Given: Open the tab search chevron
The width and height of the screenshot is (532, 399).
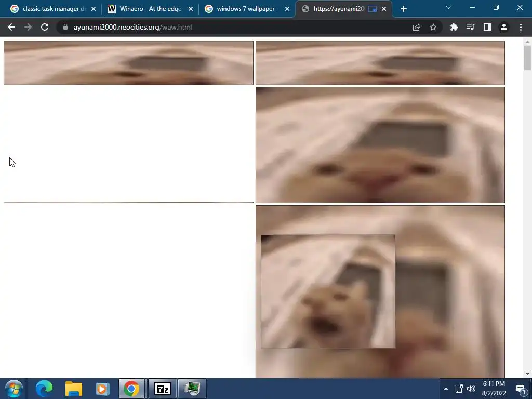Looking at the screenshot, I should (448, 7).
